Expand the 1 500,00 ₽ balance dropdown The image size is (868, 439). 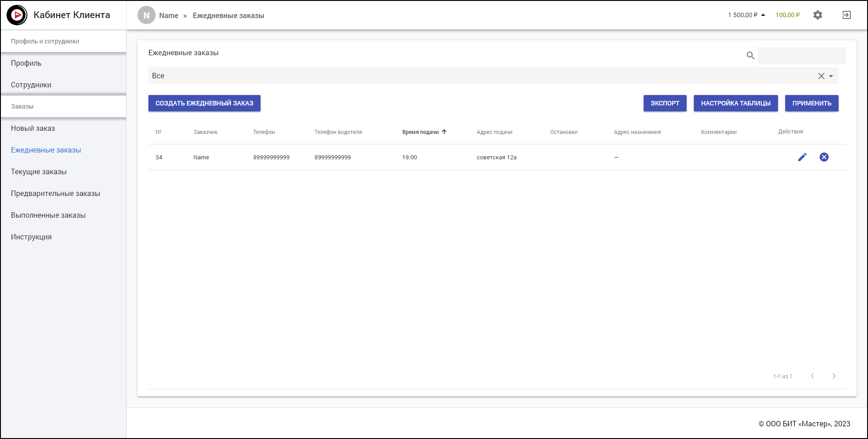click(x=763, y=15)
